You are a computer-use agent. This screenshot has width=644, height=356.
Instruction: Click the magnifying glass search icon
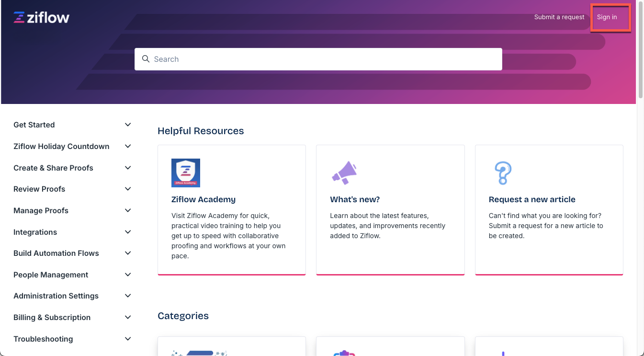pyautogui.click(x=146, y=58)
